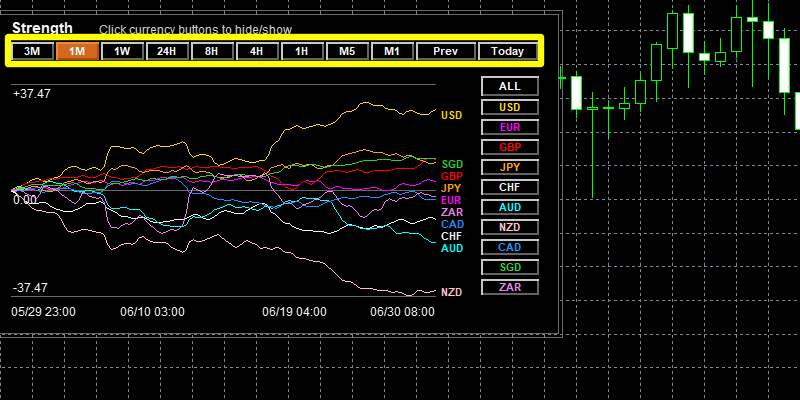
Task: Toggle ALL currencies visibility
Action: (x=510, y=86)
